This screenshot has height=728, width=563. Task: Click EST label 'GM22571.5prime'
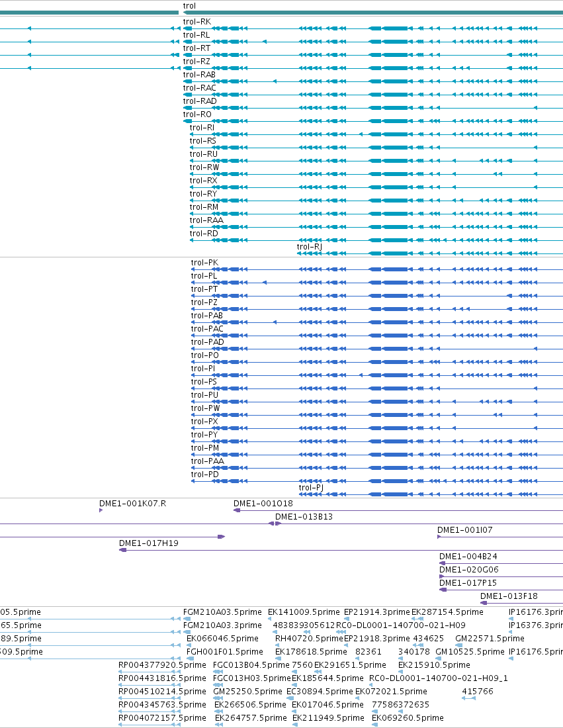[490, 639]
